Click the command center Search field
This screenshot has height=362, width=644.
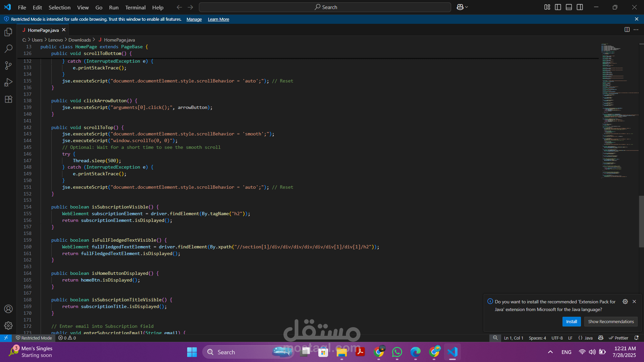[325, 7]
